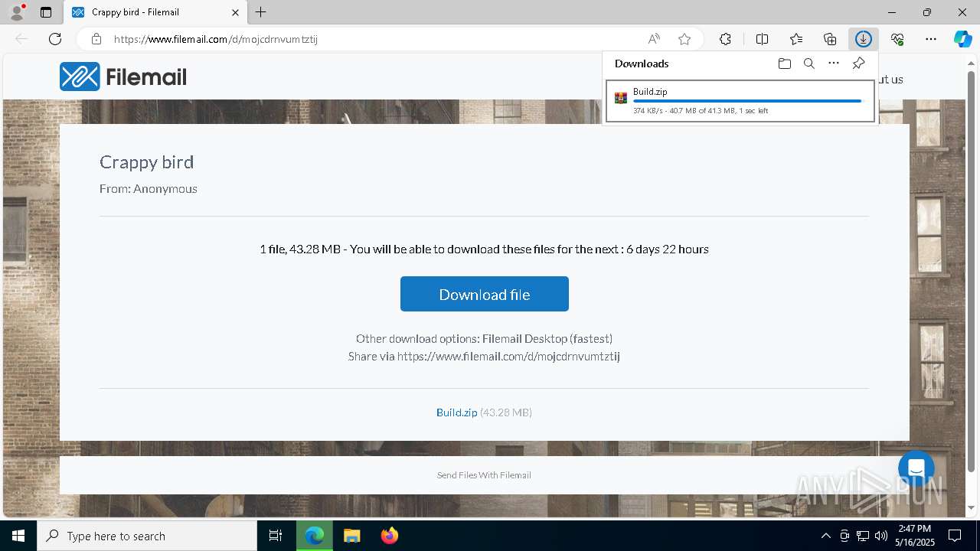The width and height of the screenshot is (980, 551).
Task: Open Firefox from the taskbar
Action: point(390,536)
